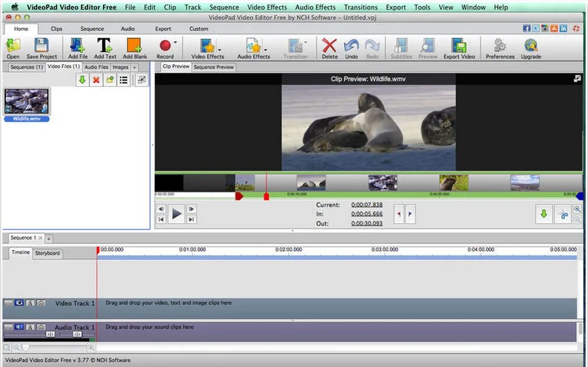588x367 pixels.
Task: Adjust the Audio Track 1 volume slider handle
Action: click(x=50, y=334)
